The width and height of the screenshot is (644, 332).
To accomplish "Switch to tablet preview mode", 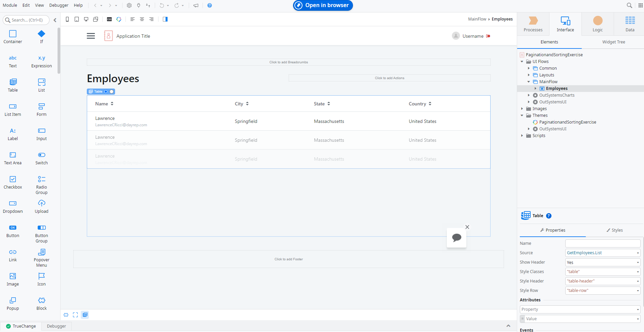I will [x=76, y=19].
